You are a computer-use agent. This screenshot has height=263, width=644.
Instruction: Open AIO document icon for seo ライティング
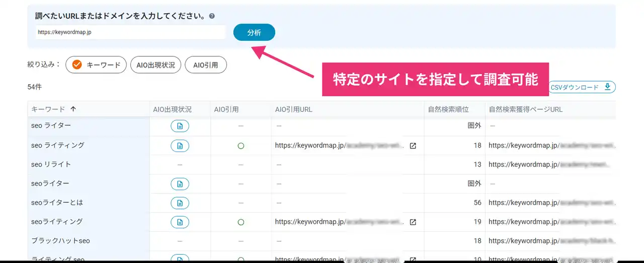(x=180, y=146)
